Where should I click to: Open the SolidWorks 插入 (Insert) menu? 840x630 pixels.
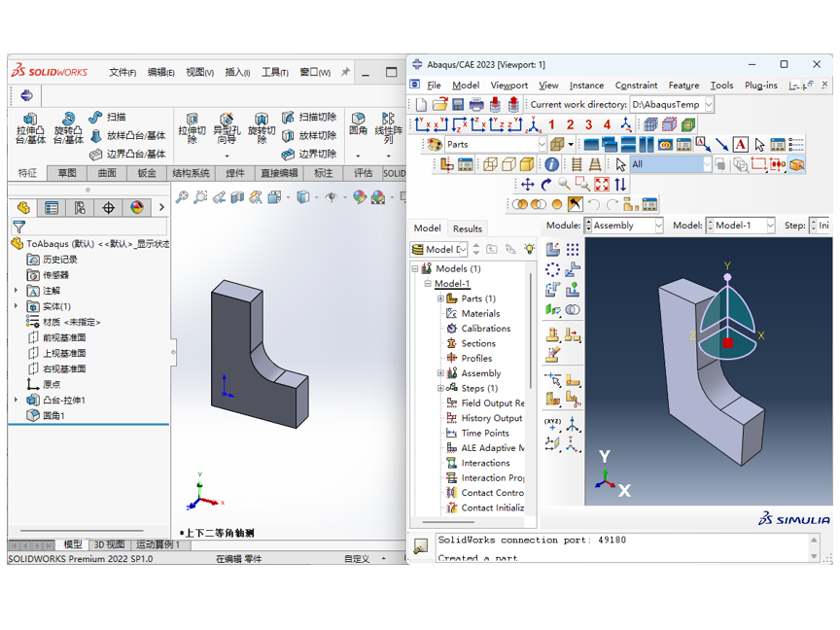tap(237, 72)
